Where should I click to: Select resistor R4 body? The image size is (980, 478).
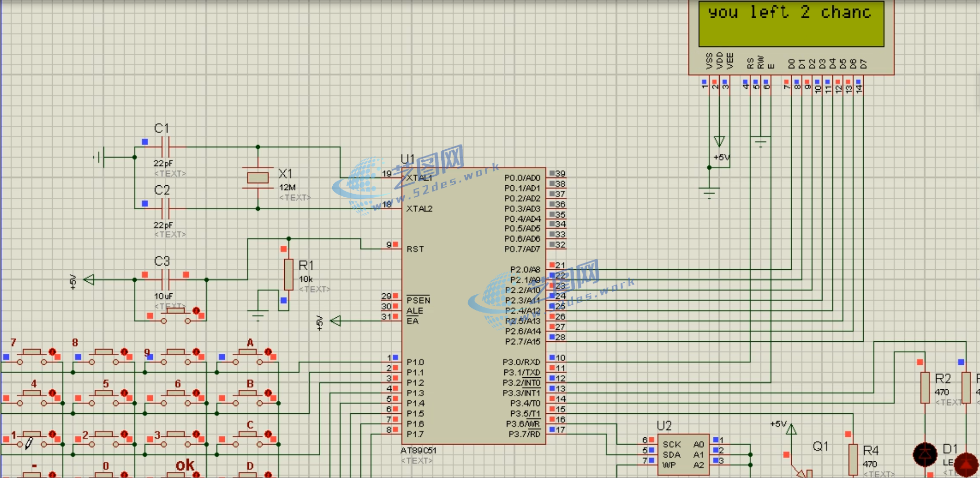[x=853, y=459]
